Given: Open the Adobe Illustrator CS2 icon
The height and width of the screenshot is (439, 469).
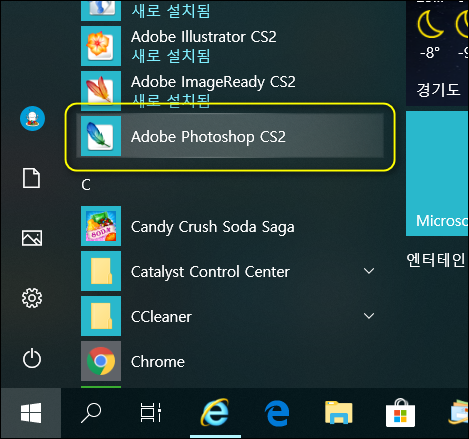Looking at the screenshot, I should click(x=101, y=46).
